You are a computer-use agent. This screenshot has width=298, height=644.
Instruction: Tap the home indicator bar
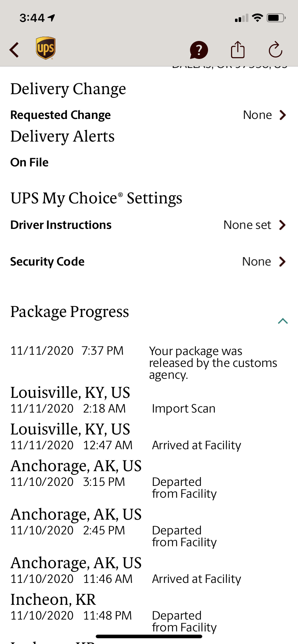click(149, 636)
